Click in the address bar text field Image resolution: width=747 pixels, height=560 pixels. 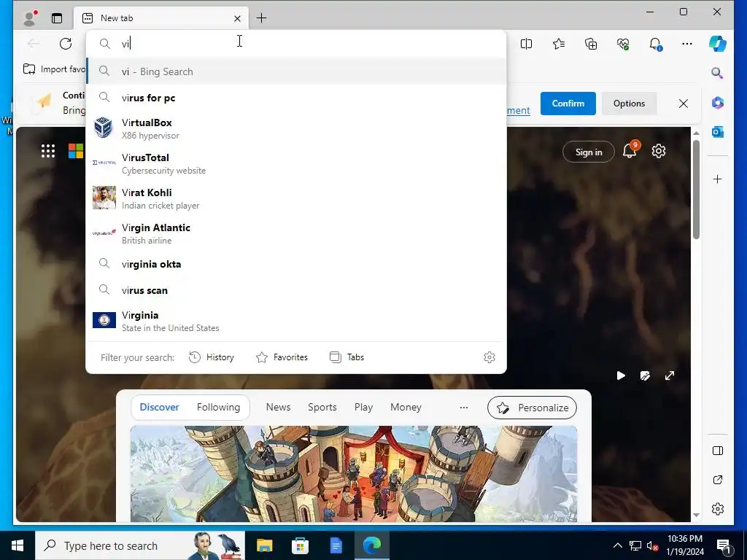(295, 44)
